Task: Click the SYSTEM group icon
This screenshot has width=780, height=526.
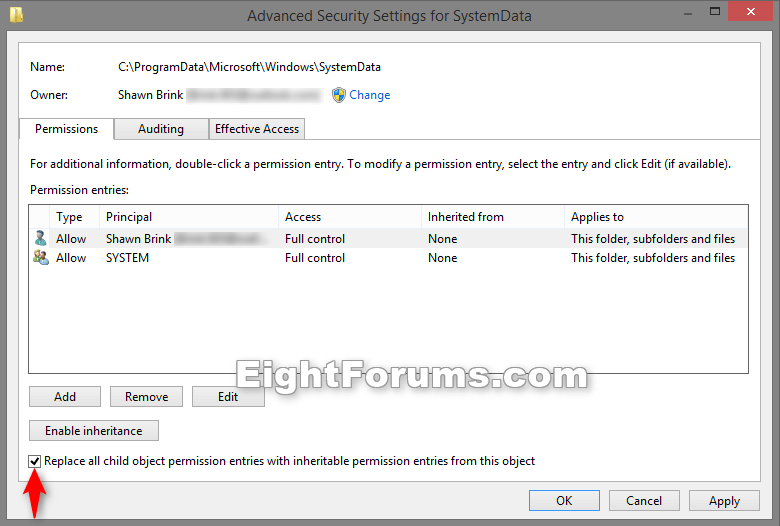Action: click(x=40, y=258)
